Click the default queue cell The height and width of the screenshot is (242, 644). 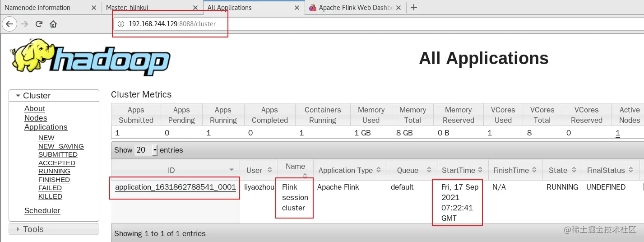pos(402,187)
